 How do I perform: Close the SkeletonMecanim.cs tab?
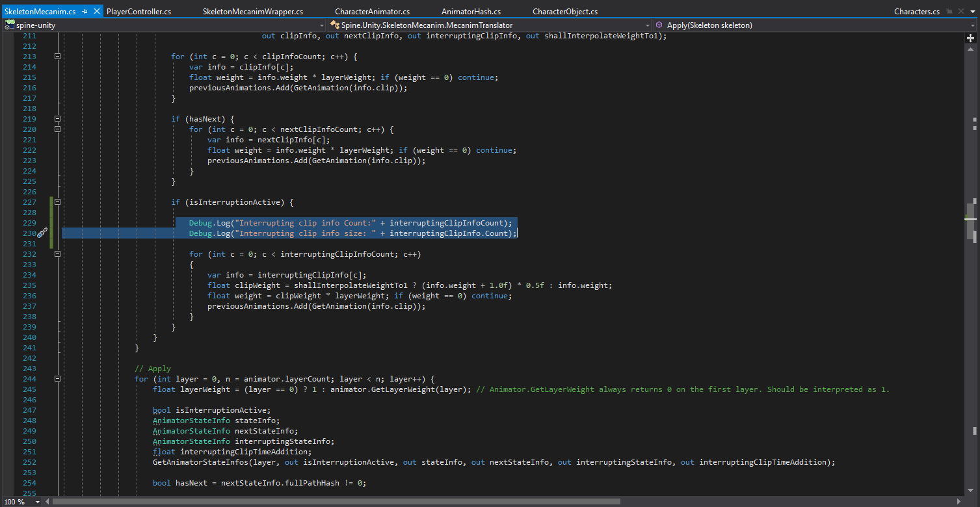click(96, 10)
